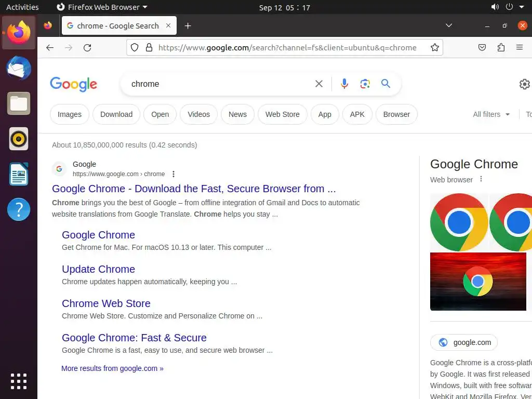Screen dimensions: 532x399
Task: Expand the list all tabs chevron
Action: click(448, 25)
